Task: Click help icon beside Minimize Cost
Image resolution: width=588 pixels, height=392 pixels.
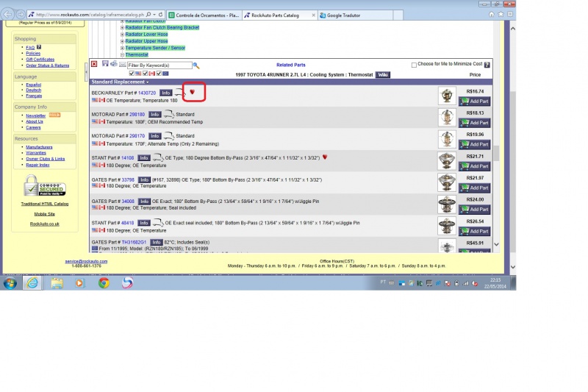Action: tap(487, 65)
